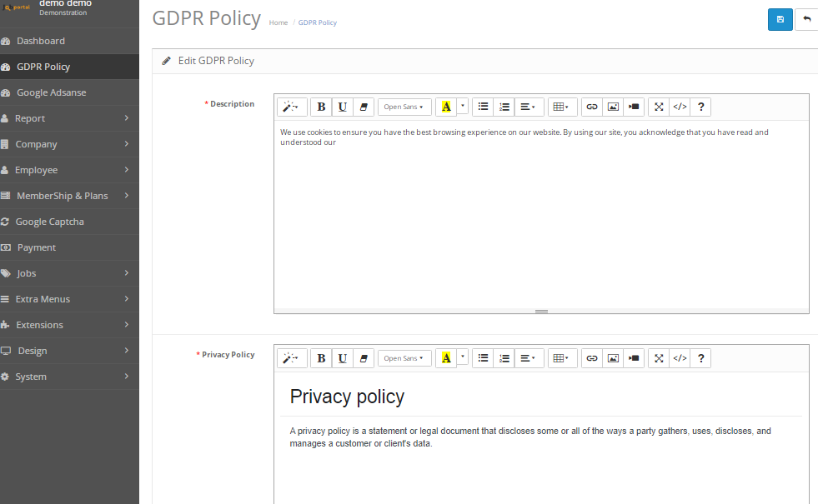This screenshot has height=504, width=818.
Task: Click eraser icon in Description toolbar
Action: pos(363,107)
